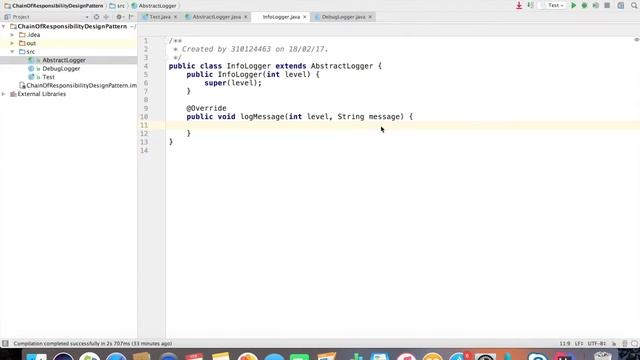Click Hide Project panel icon
Image resolution: width=640 pixels, height=360 pixels.
[131, 17]
